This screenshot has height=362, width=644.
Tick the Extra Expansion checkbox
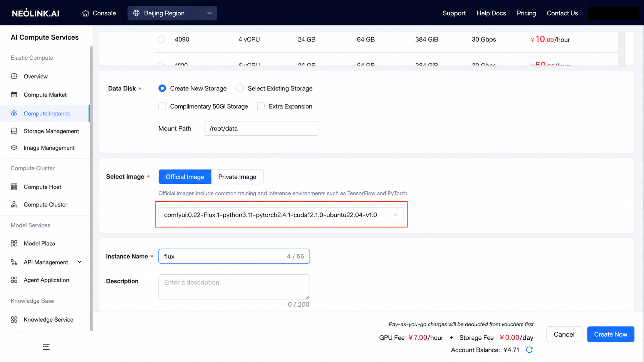point(261,106)
